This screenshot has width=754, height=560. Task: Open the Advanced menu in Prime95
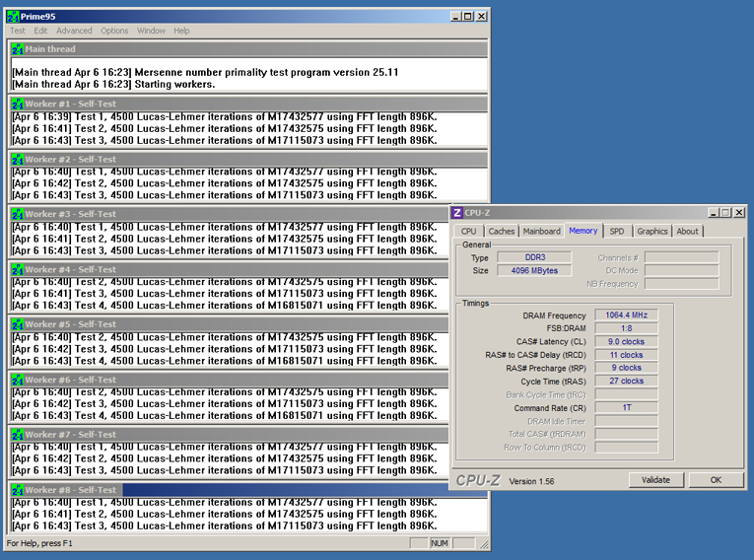pyautogui.click(x=74, y=31)
